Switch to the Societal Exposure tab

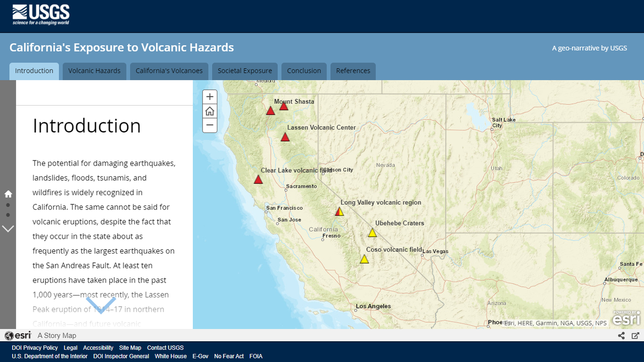click(x=244, y=70)
